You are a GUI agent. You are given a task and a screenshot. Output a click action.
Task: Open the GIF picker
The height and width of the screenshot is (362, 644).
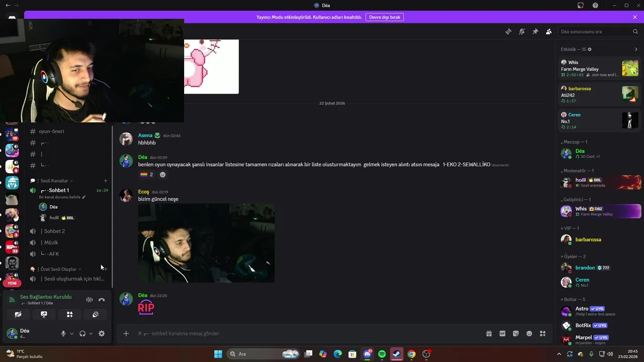pos(502,333)
